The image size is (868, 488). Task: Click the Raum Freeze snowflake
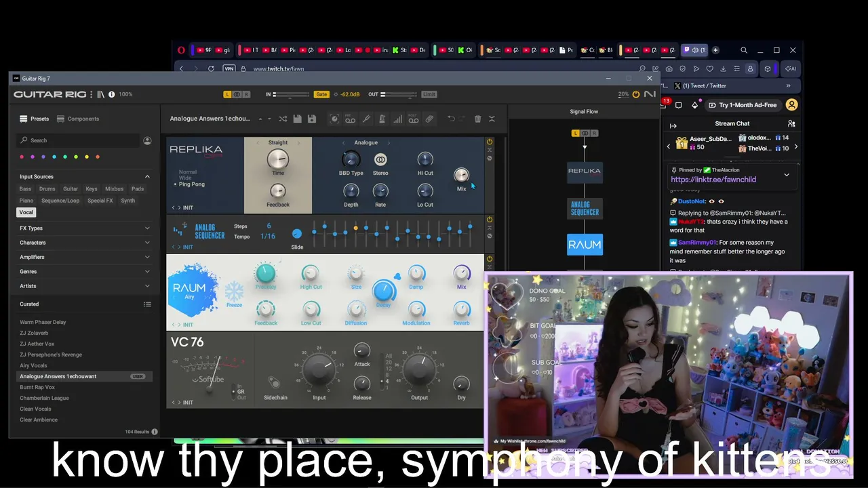click(x=234, y=292)
